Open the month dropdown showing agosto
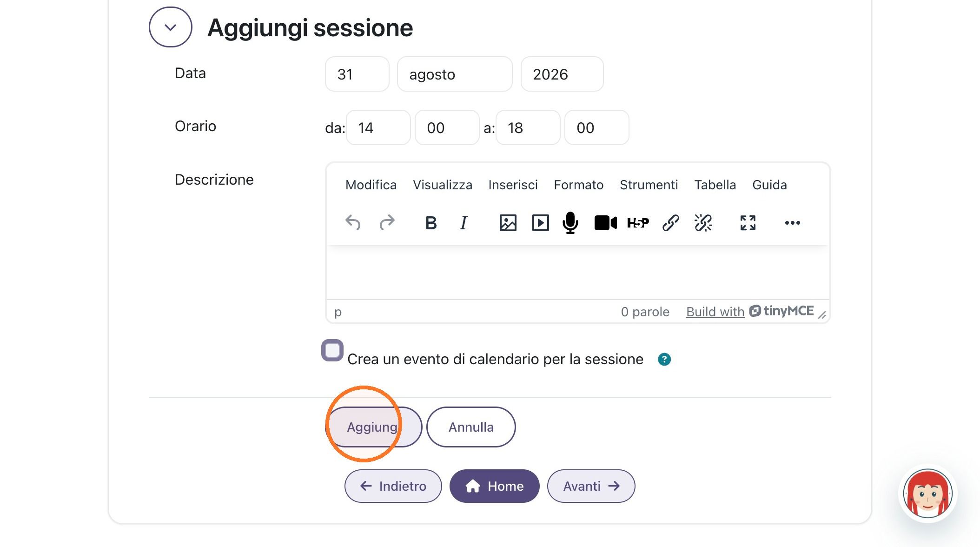Viewport: 980px width, 547px height. [455, 74]
